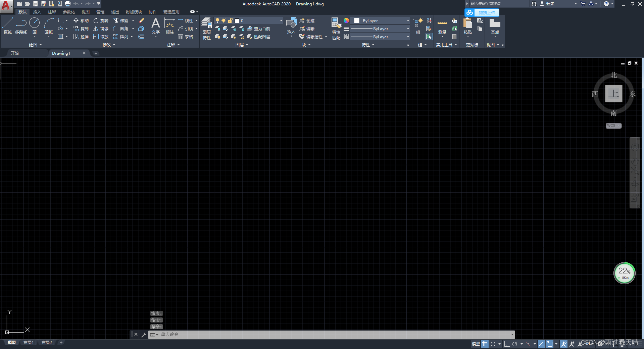Screen dimensions: 644x349
Task: Click the plot/print icon in quick access toolbar
Action: [x=67, y=4]
